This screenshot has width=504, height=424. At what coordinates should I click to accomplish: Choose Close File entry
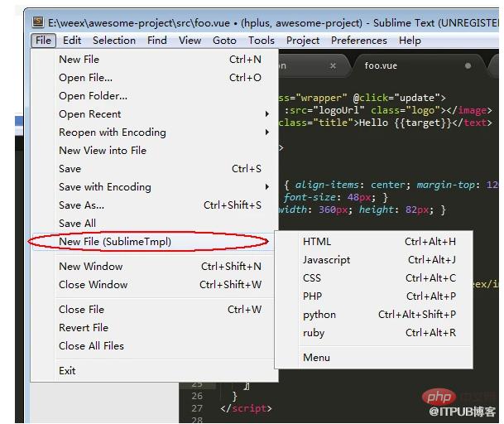[155, 310]
